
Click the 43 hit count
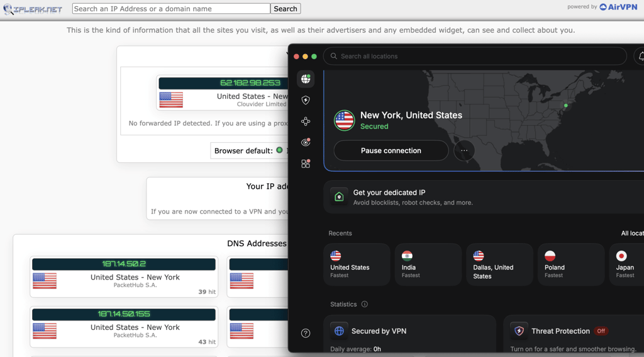point(207,342)
